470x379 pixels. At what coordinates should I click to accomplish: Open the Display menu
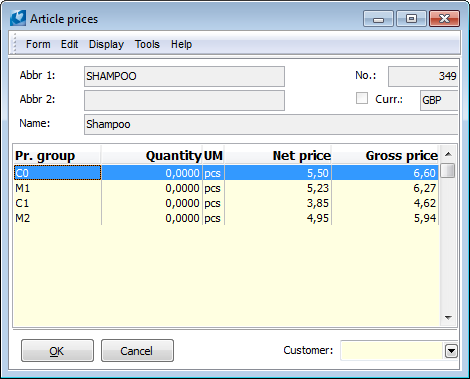(106, 44)
